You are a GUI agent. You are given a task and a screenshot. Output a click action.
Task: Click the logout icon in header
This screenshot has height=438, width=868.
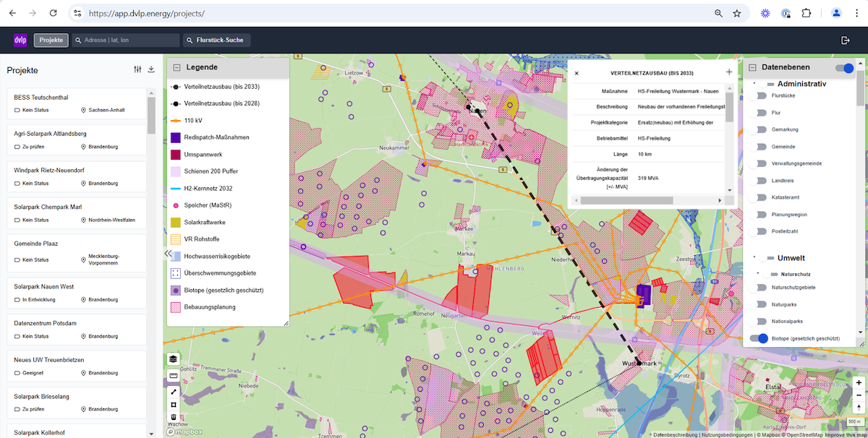coord(846,40)
